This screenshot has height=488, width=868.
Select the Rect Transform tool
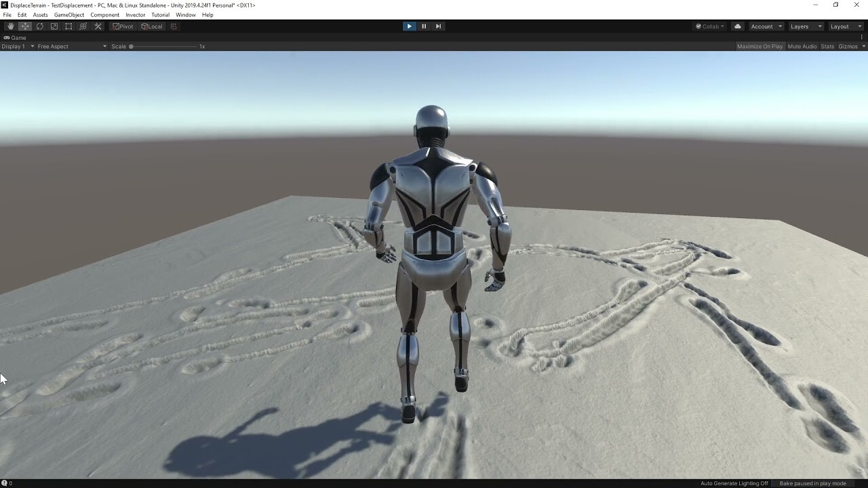pos(68,26)
